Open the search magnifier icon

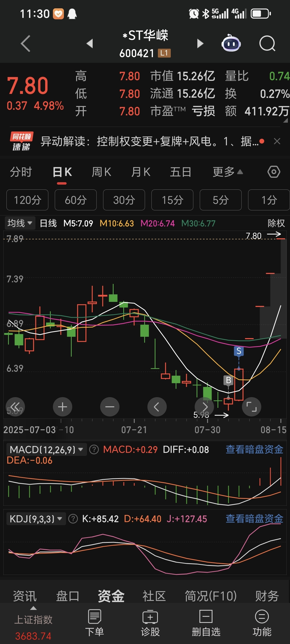point(267,43)
